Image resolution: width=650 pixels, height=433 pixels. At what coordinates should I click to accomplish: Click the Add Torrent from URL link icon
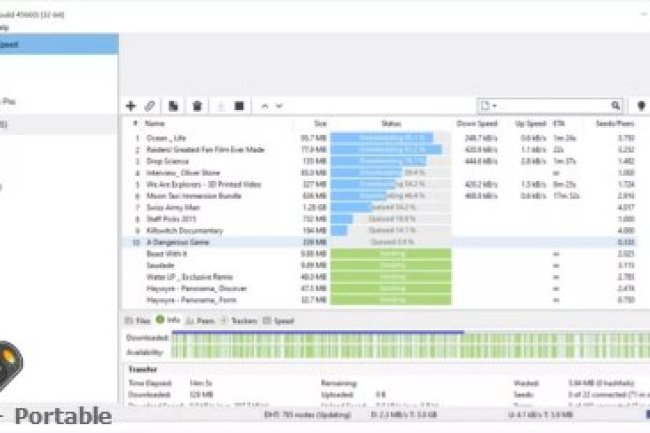(150, 105)
